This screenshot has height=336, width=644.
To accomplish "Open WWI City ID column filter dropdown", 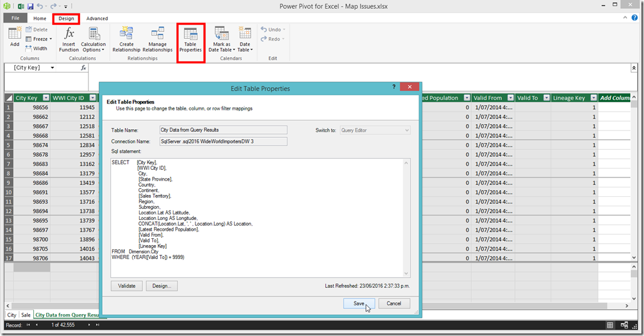I will 93,98.
